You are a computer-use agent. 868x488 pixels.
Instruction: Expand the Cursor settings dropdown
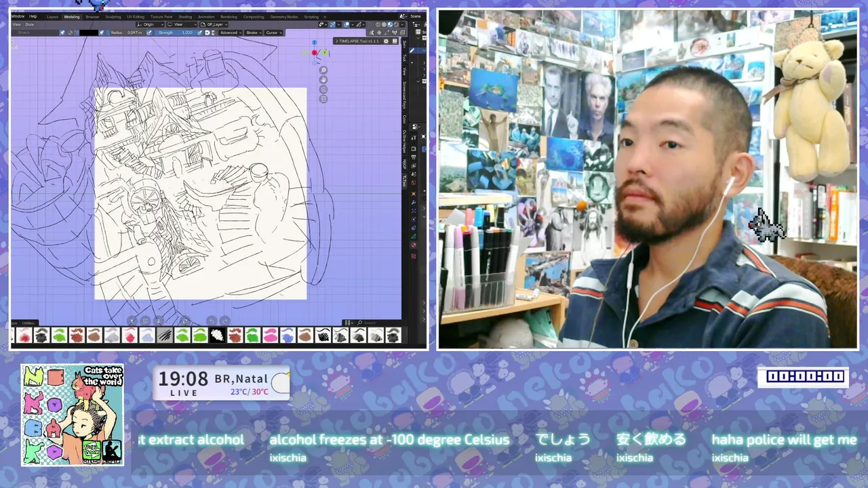click(x=273, y=33)
